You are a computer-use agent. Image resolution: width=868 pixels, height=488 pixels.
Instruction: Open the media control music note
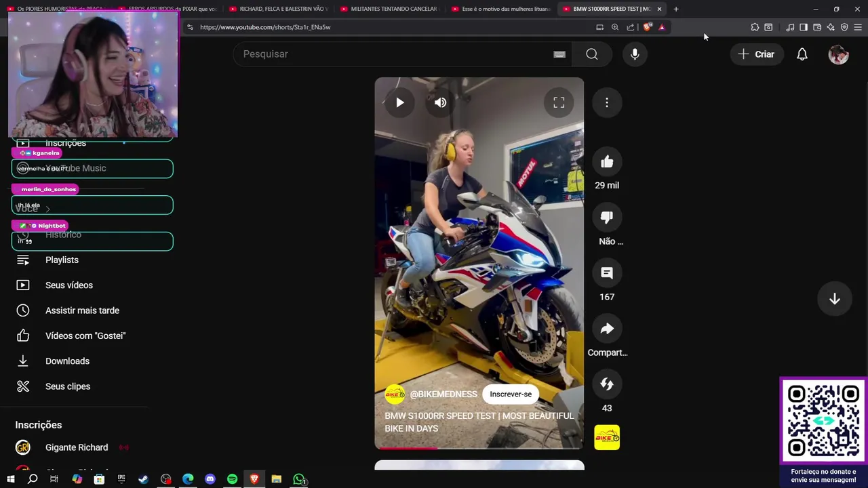click(790, 27)
